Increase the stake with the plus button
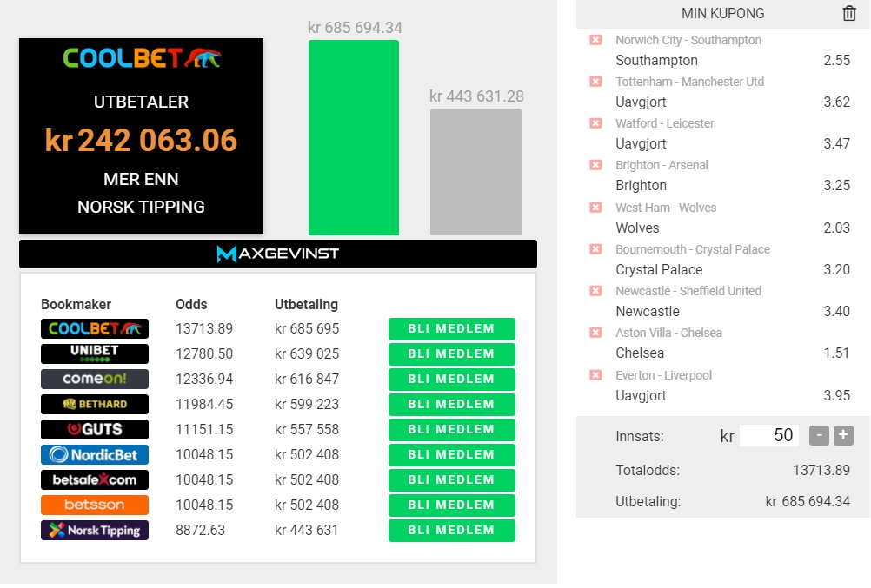 pos(843,435)
